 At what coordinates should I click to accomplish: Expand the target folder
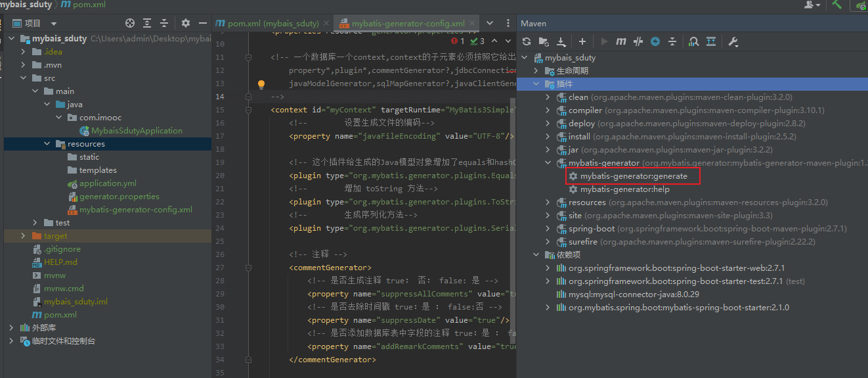(x=24, y=236)
